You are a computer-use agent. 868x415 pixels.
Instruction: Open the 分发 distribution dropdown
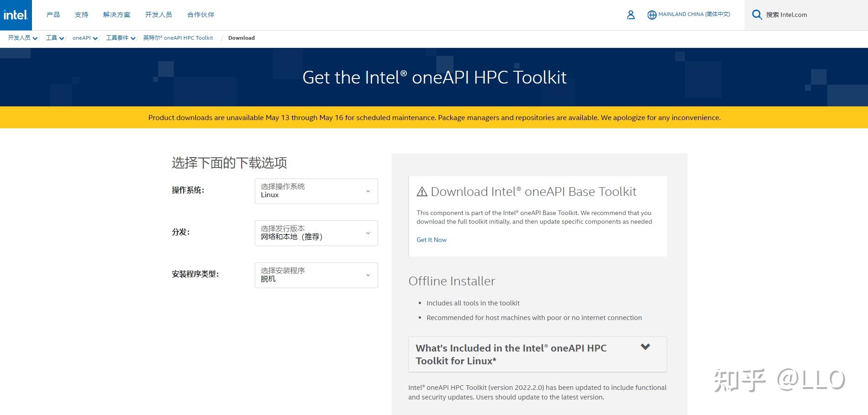click(316, 233)
